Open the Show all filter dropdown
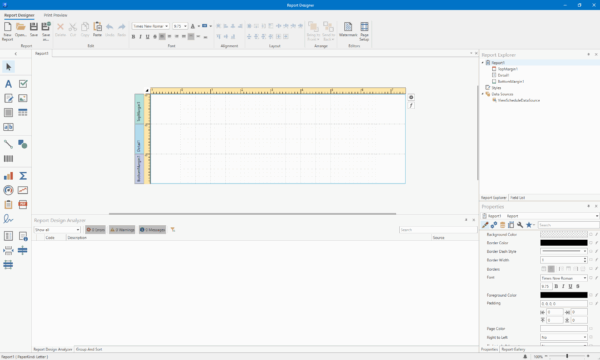600x360 pixels. [x=57, y=230]
